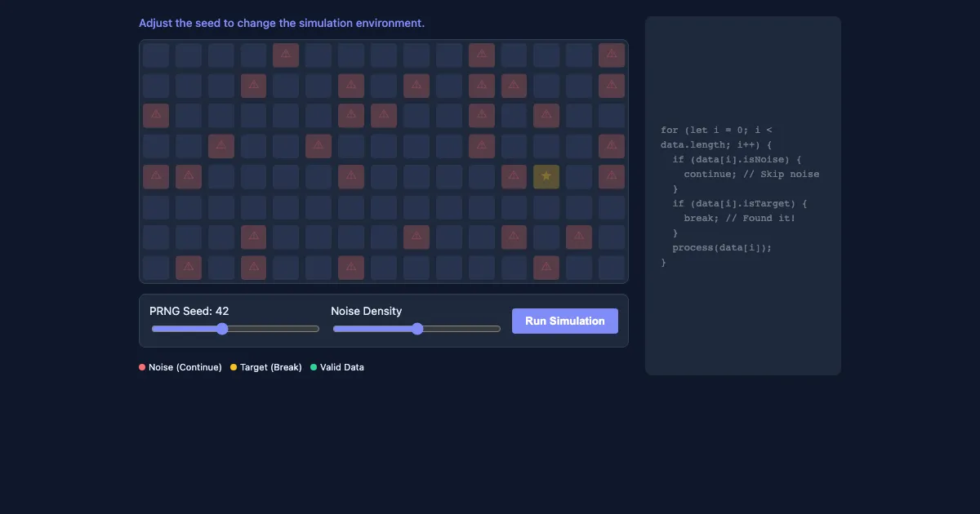Select warning cell in row 4, column 3
This screenshot has width=980, height=514.
(220, 146)
